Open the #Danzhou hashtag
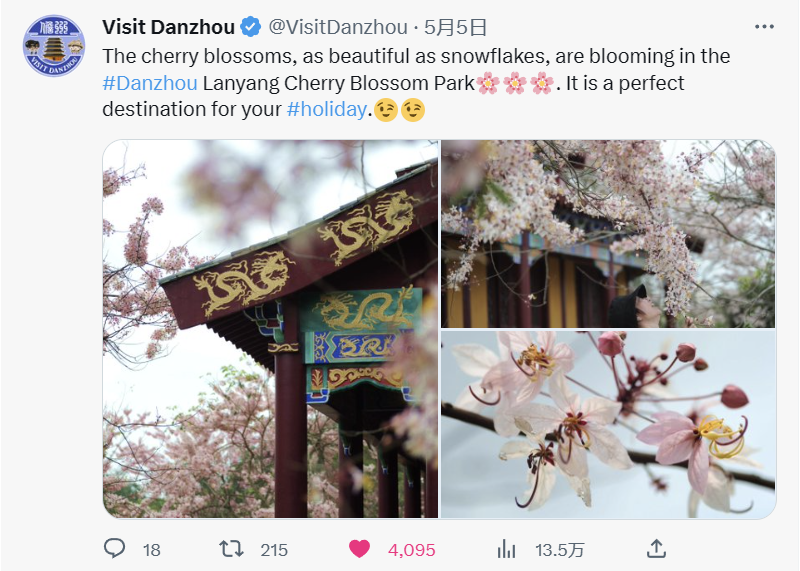 pos(150,83)
